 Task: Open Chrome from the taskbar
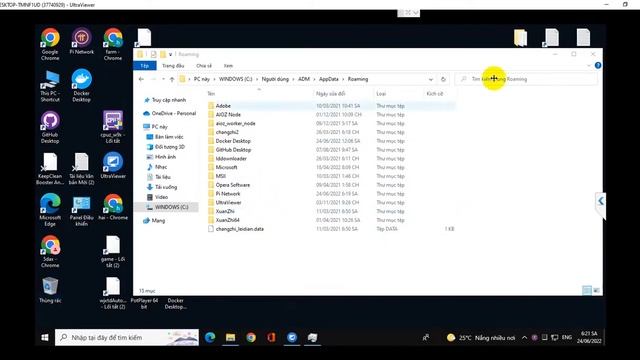251,338
